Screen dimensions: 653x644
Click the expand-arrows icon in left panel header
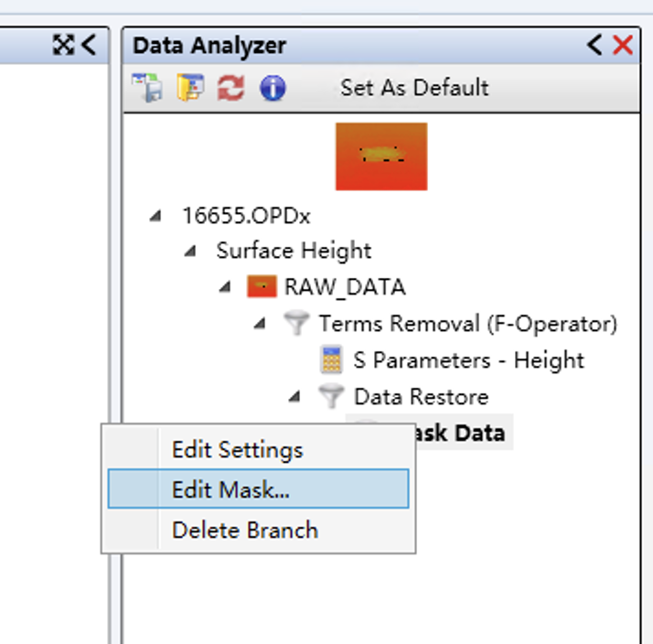63,45
